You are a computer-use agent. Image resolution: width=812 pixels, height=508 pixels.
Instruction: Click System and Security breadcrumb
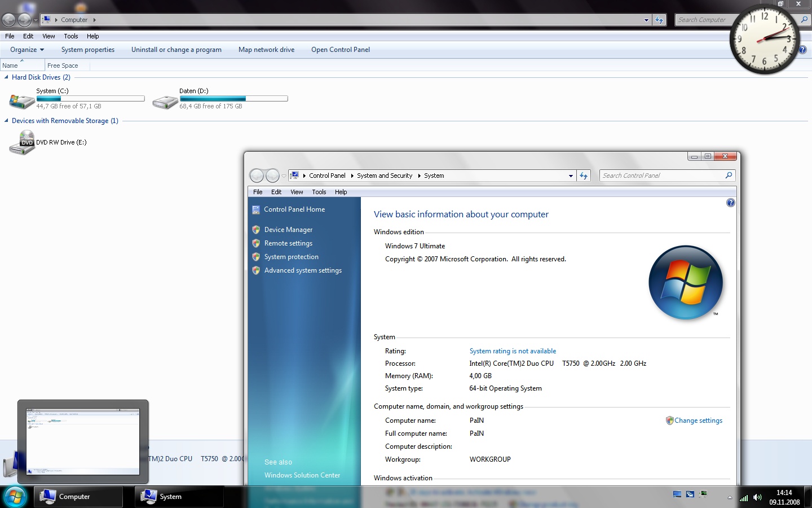pyautogui.click(x=385, y=176)
